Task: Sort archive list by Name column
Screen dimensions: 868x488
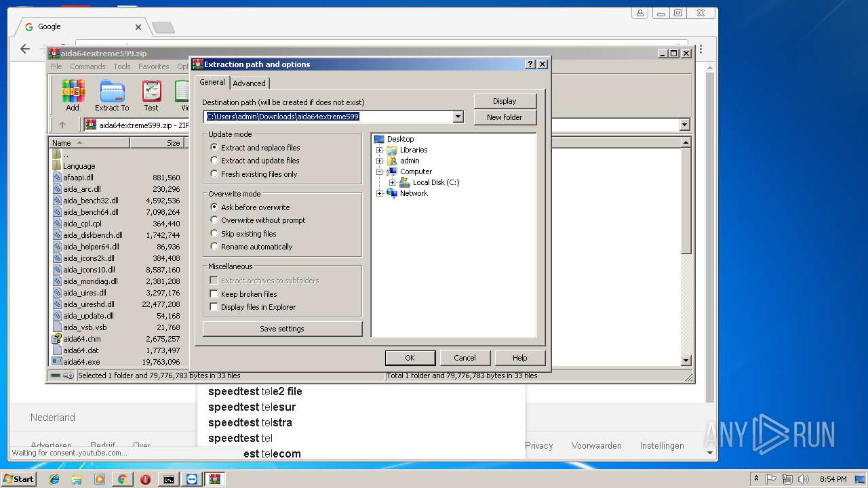Action: (x=90, y=142)
